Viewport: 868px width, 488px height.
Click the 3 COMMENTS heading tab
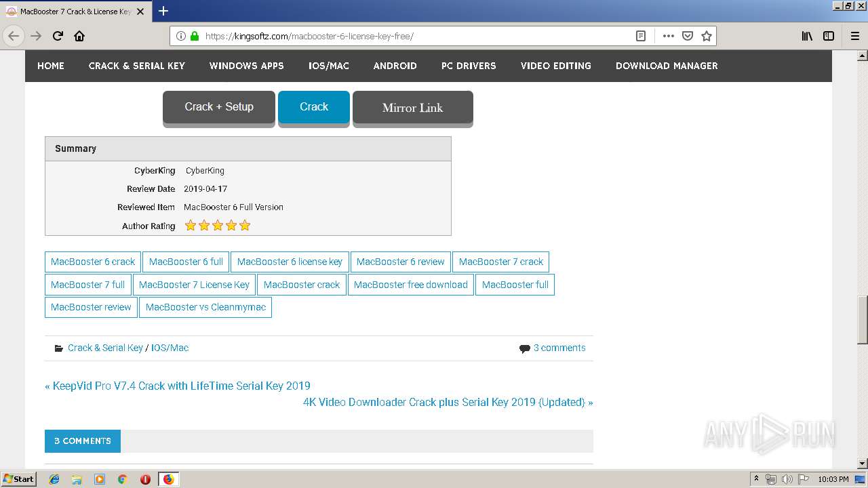coord(83,441)
